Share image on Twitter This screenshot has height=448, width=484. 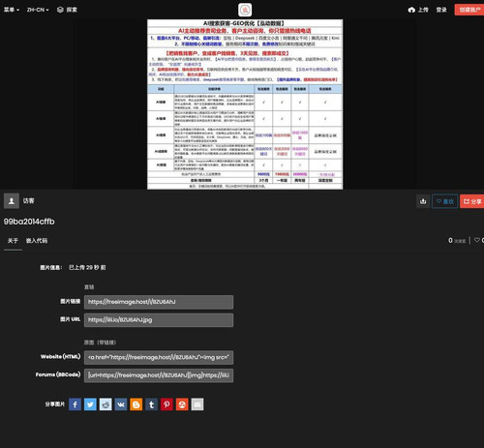click(90, 404)
